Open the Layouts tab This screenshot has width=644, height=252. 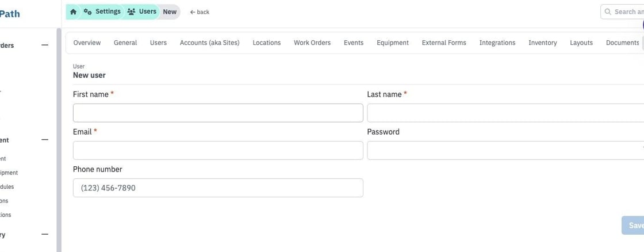(581, 43)
